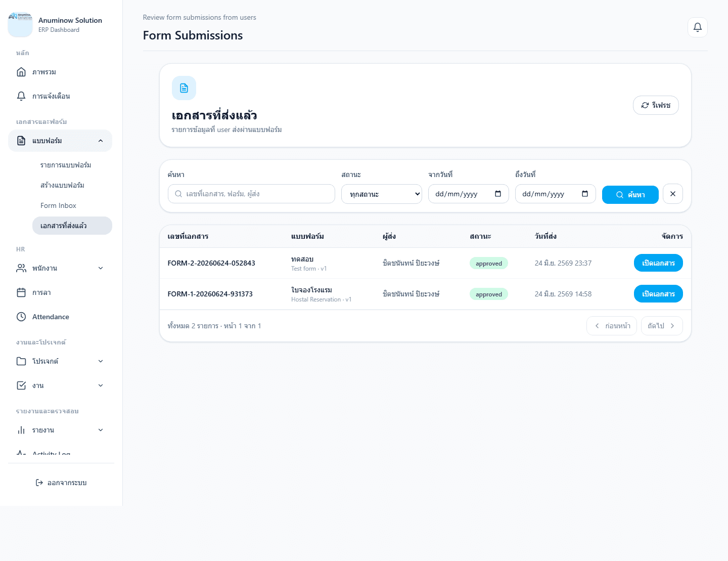Open the ทุกสถานะ status dropdown
728x561 pixels.
(382, 194)
